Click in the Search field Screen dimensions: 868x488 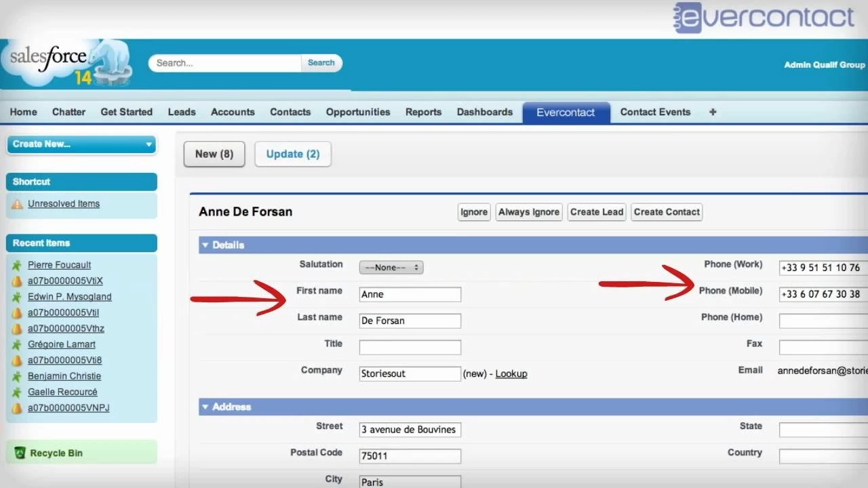(x=225, y=63)
